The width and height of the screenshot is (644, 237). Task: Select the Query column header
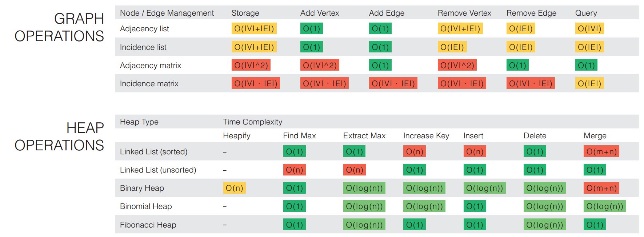pos(586,13)
